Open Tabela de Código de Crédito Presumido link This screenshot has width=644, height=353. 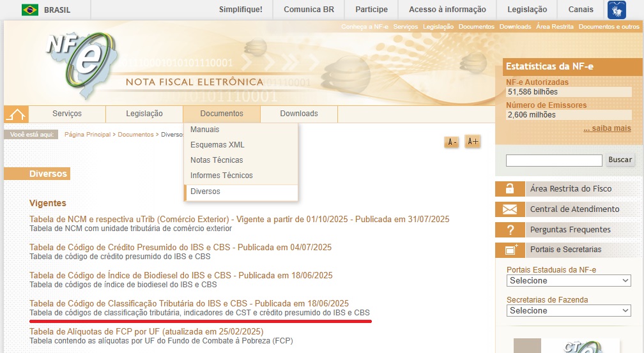180,248
